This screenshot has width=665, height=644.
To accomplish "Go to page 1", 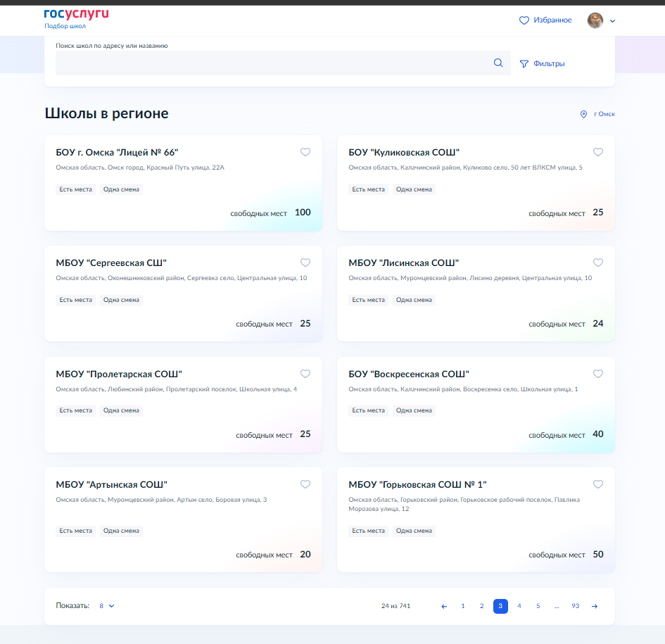I will click(463, 606).
